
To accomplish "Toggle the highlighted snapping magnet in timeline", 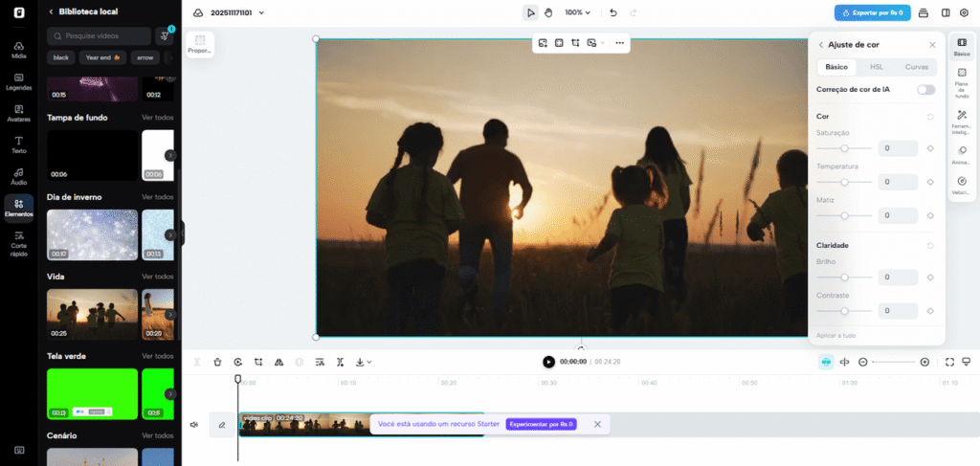I will click(x=826, y=362).
